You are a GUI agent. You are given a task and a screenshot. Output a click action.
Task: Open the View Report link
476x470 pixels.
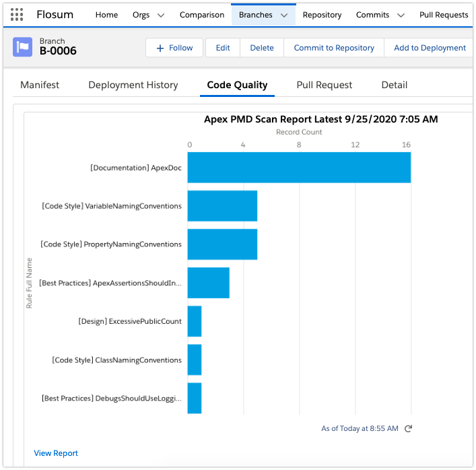56,453
